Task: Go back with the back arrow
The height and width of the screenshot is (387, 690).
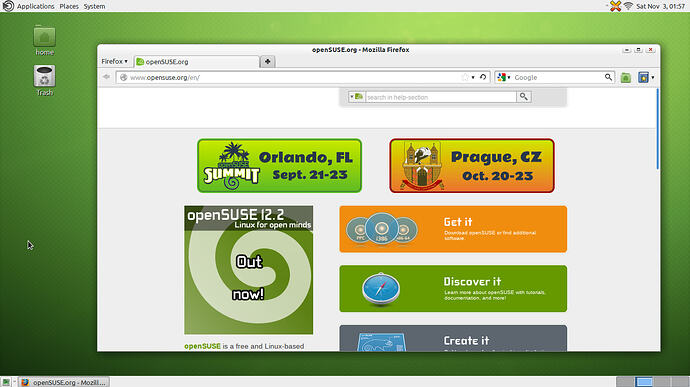Action: click(x=106, y=77)
